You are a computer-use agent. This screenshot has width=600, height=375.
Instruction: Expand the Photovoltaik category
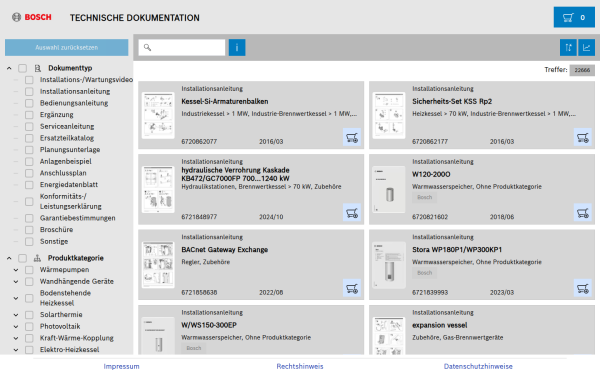click(16, 327)
